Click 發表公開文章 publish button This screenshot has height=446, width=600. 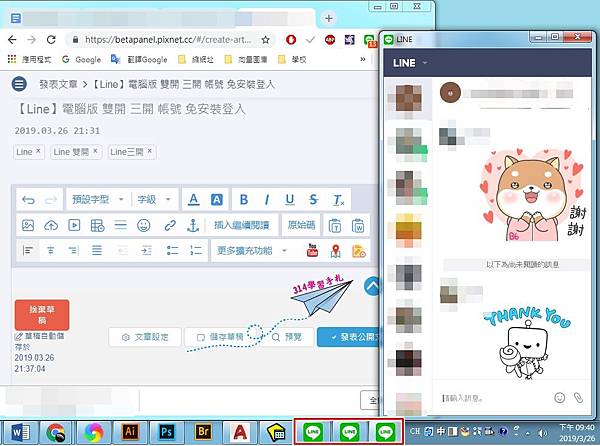tap(349, 337)
